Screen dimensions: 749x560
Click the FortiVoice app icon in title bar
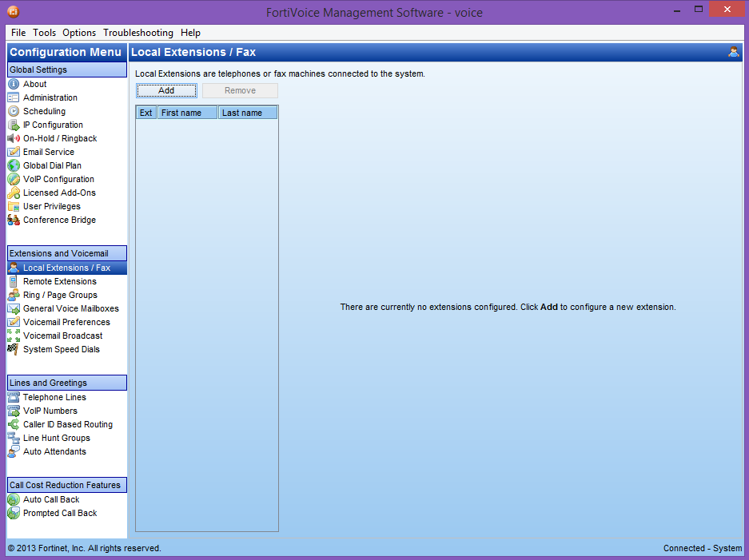pyautogui.click(x=14, y=11)
